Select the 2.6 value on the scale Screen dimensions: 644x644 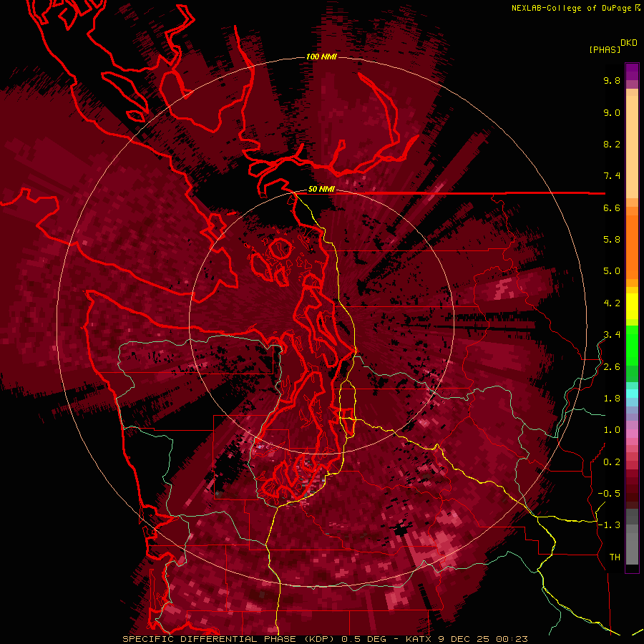pos(612,367)
